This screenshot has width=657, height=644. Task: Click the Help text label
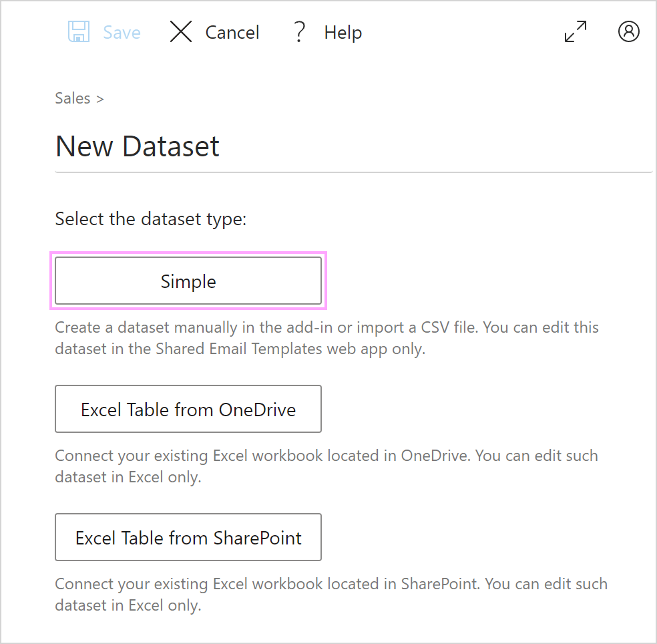343,33
